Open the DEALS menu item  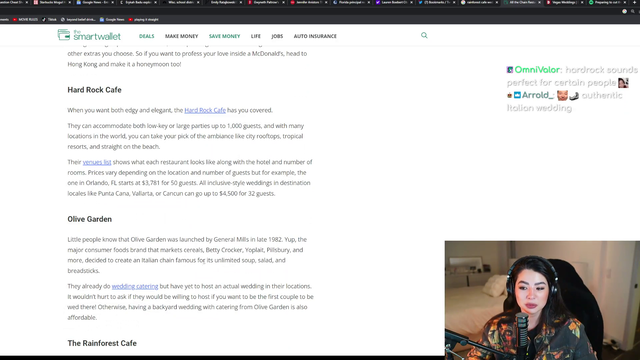pos(147,36)
